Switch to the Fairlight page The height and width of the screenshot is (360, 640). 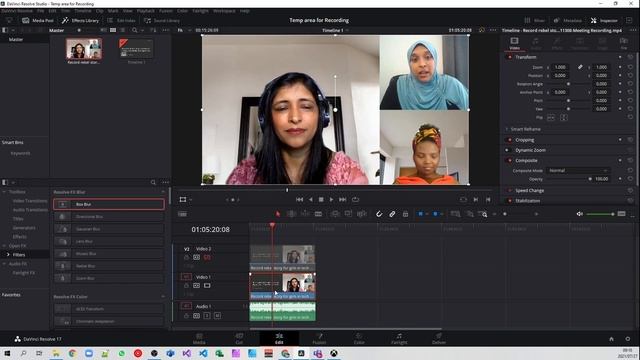(399, 338)
